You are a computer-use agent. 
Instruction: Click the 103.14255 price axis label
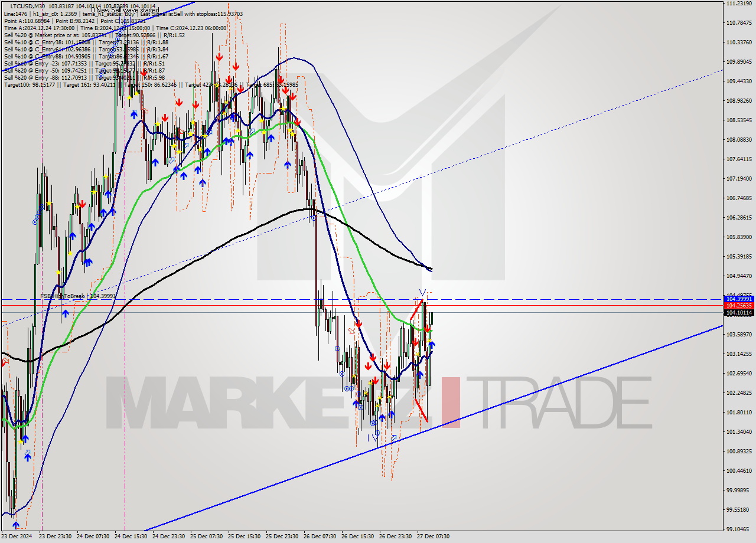739,354
